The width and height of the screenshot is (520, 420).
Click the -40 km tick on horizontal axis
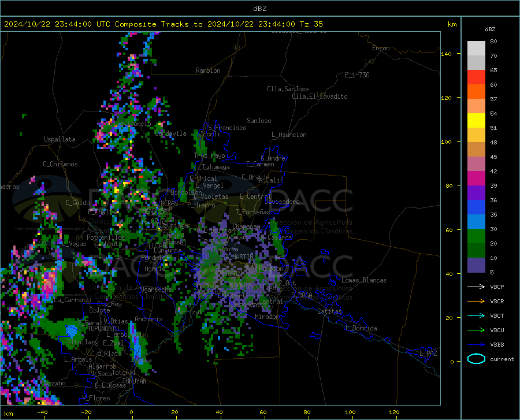[x=42, y=412]
